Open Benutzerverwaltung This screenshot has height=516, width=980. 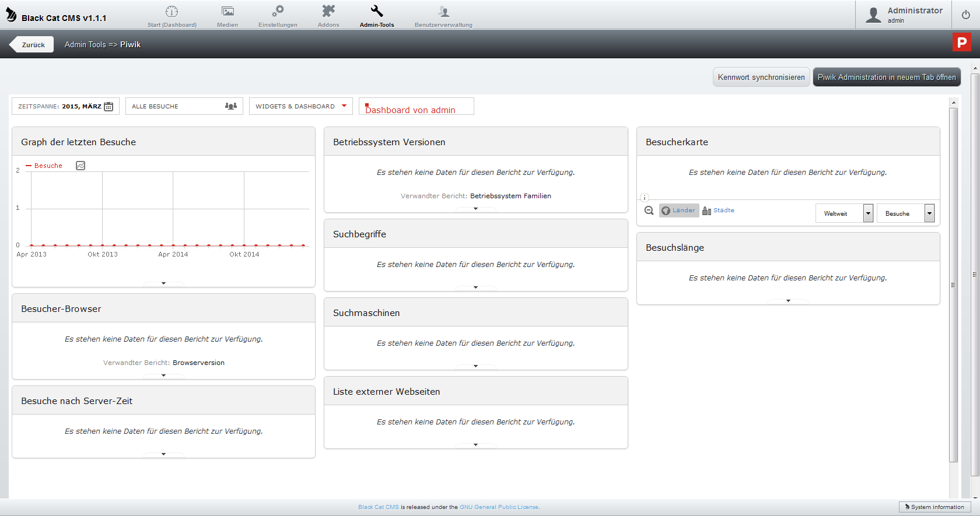tap(443, 16)
